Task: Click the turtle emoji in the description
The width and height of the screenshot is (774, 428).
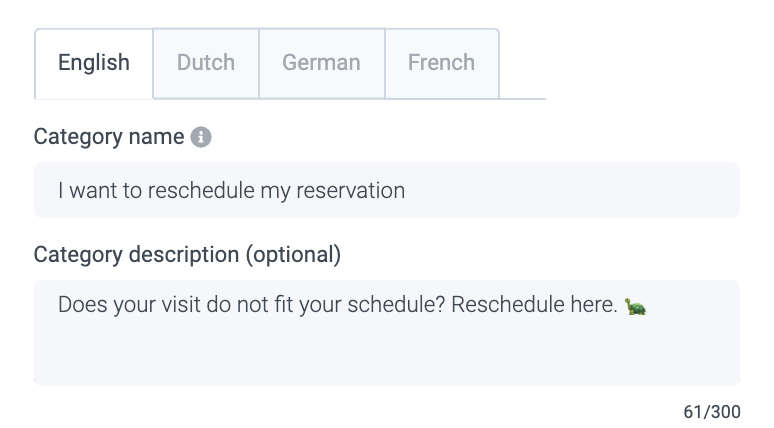Action: tap(635, 306)
